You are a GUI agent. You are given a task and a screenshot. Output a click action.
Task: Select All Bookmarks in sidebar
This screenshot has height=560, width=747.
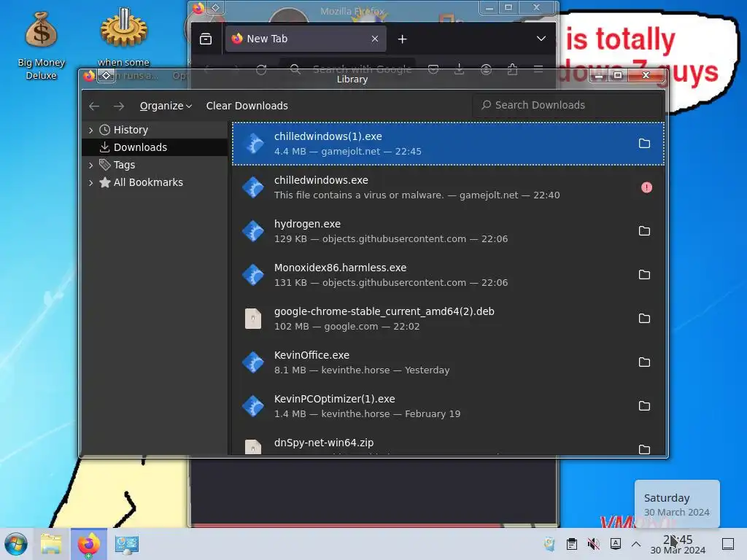(x=155, y=182)
